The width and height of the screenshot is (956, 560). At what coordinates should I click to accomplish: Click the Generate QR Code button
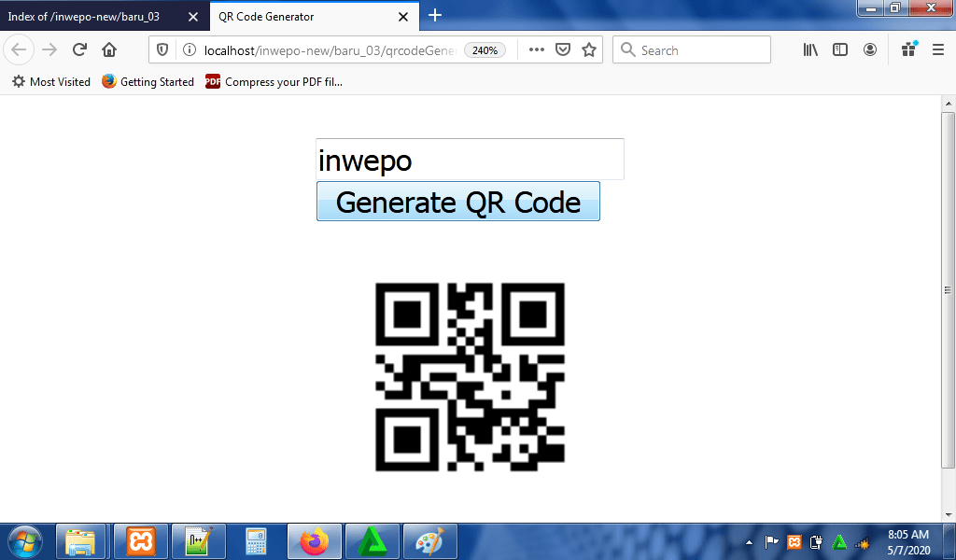click(x=457, y=201)
